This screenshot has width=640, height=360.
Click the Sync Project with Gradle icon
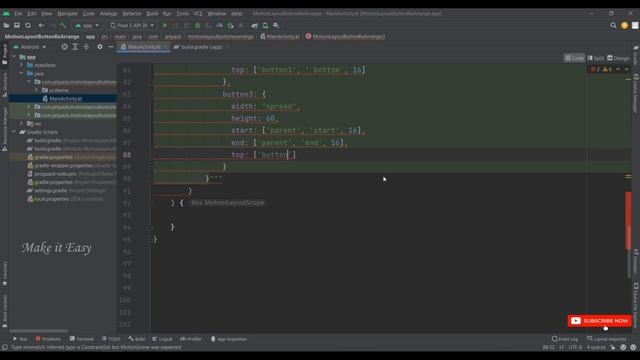(x=255, y=25)
